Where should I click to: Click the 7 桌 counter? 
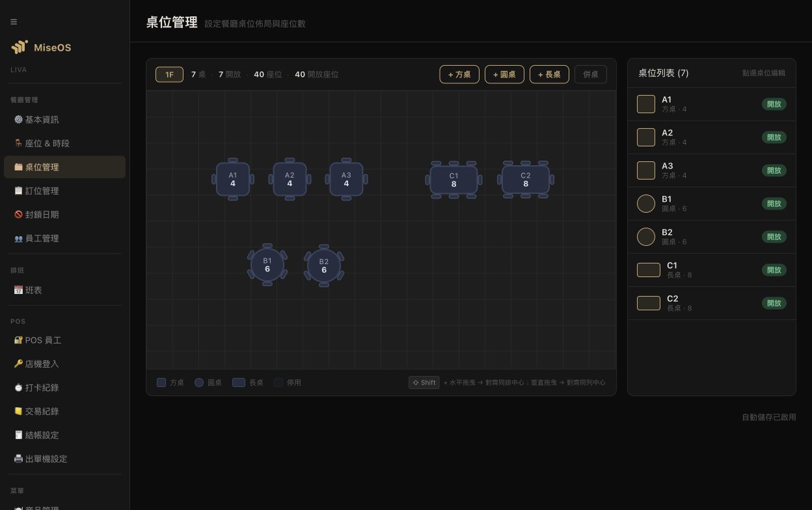pyautogui.click(x=198, y=74)
